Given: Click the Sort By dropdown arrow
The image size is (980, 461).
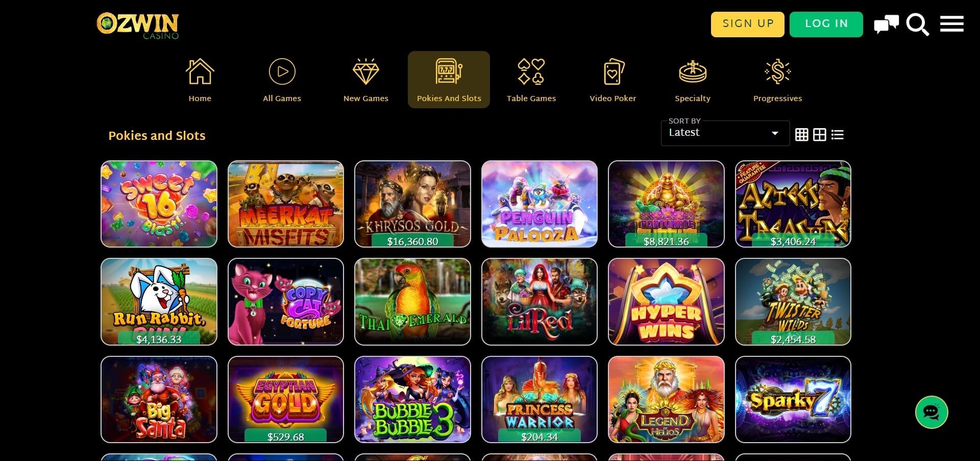Looking at the screenshot, I should (775, 133).
